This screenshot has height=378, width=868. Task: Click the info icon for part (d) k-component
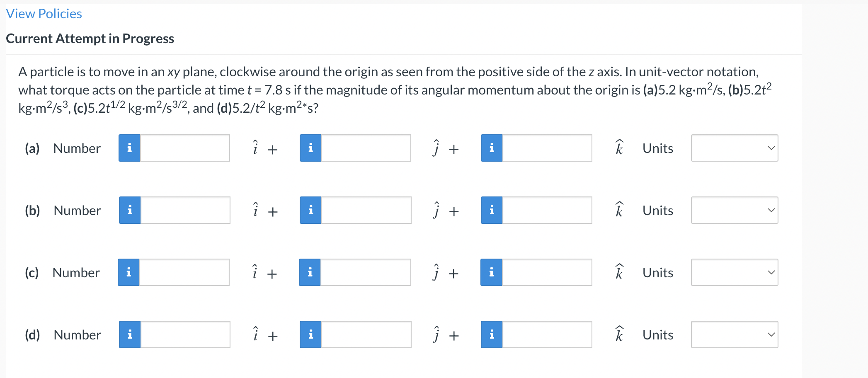(x=492, y=334)
